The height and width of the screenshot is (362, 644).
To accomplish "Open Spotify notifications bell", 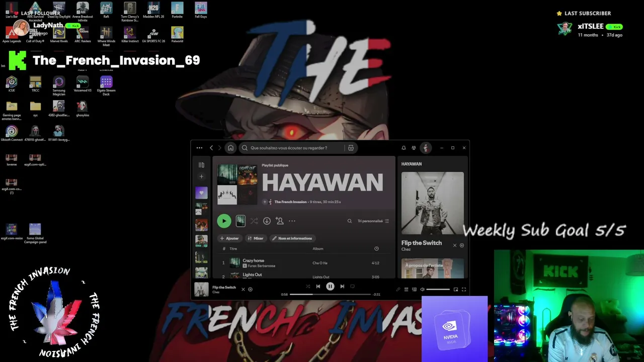I will pyautogui.click(x=404, y=148).
